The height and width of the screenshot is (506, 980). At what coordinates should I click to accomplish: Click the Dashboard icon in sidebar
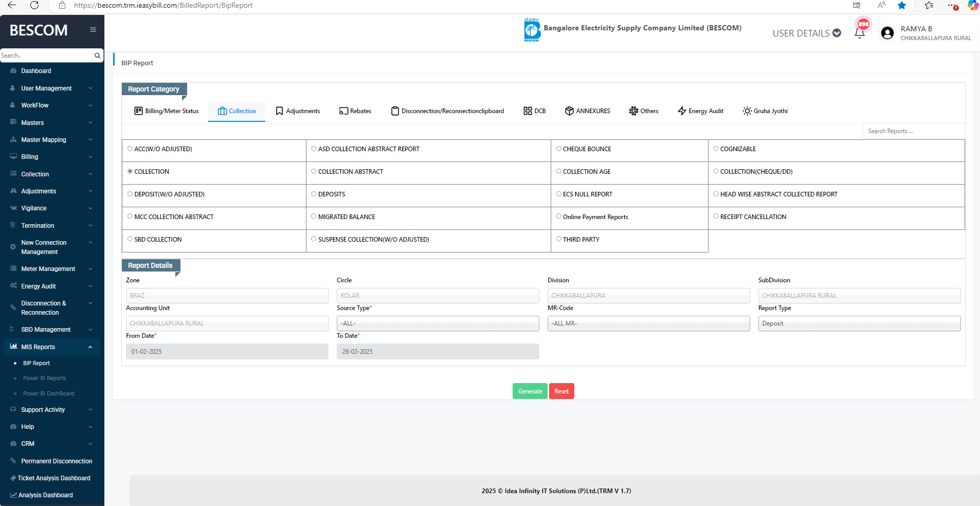(x=13, y=71)
